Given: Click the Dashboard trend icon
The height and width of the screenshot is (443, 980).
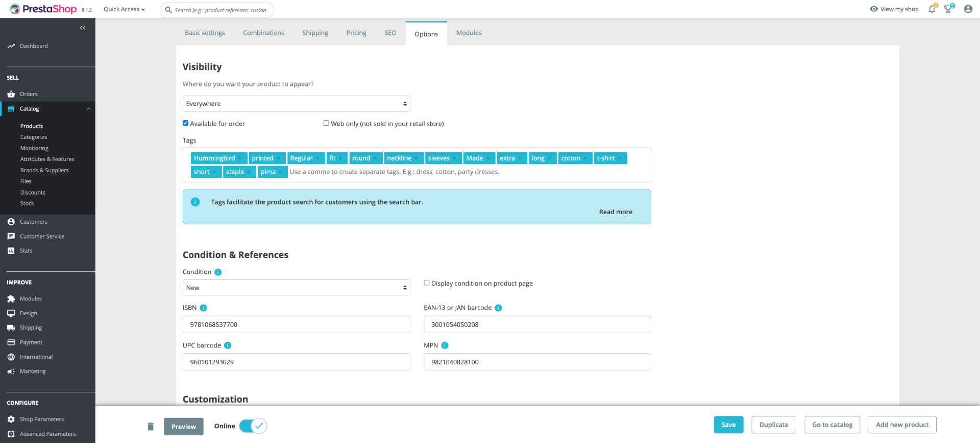Looking at the screenshot, I should (x=11, y=46).
